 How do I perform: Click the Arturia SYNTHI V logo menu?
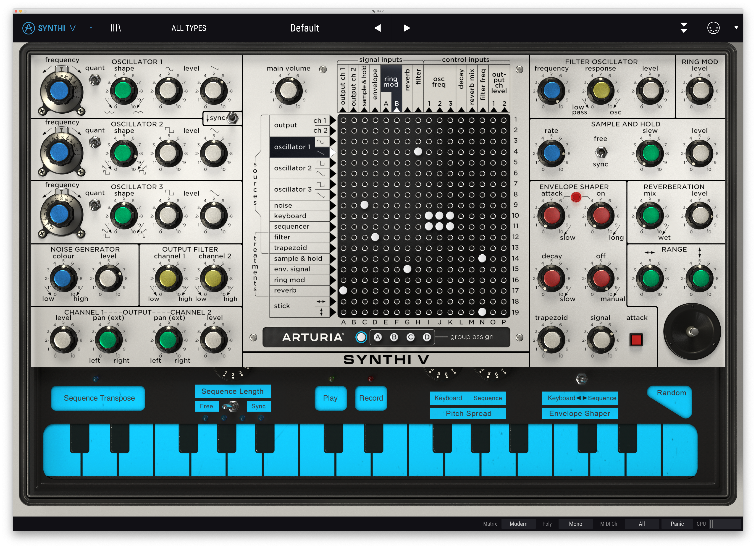coord(49,28)
